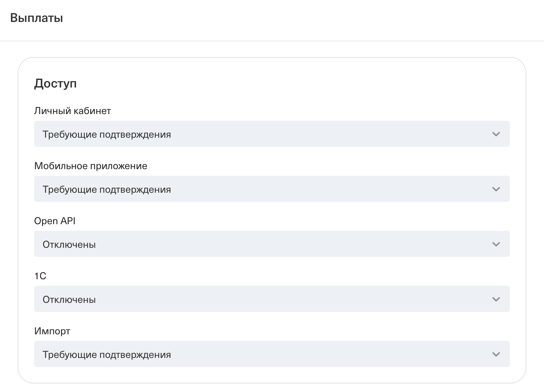The height and width of the screenshot is (392, 544).
Task: Click chevron arrow in Мобильное приложение field
Action: point(496,189)
